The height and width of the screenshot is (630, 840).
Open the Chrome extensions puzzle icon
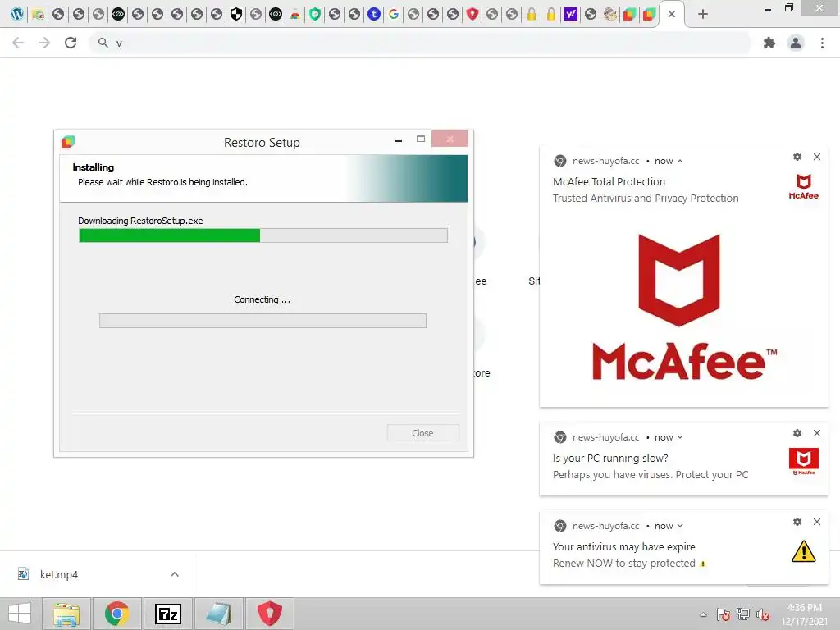(769, 43)
